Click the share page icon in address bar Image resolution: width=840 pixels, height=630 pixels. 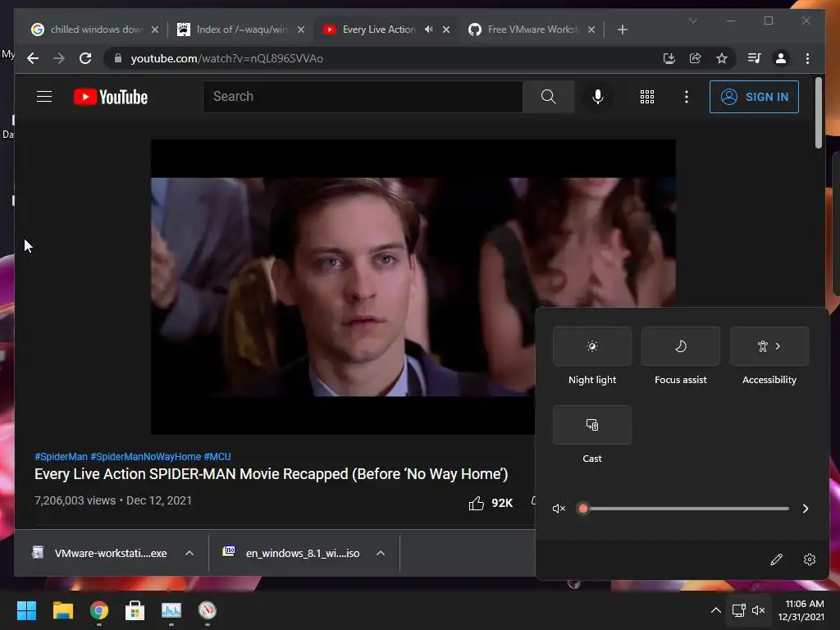696,58
